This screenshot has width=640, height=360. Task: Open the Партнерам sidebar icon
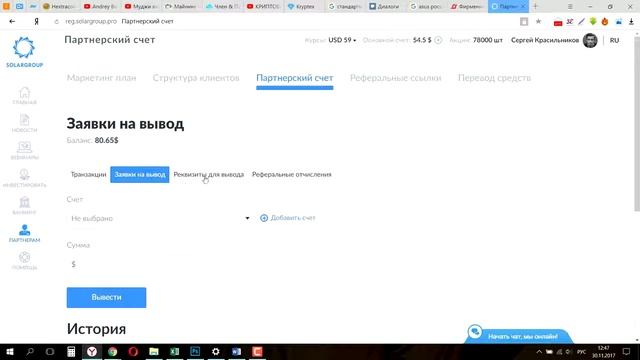click(x=24, y=233)
